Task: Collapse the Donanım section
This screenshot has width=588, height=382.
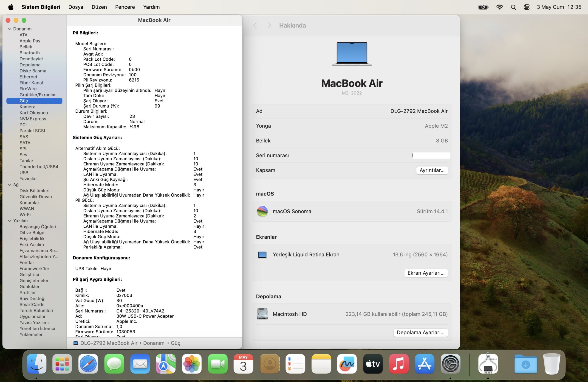Action: [x=10, y=29]
